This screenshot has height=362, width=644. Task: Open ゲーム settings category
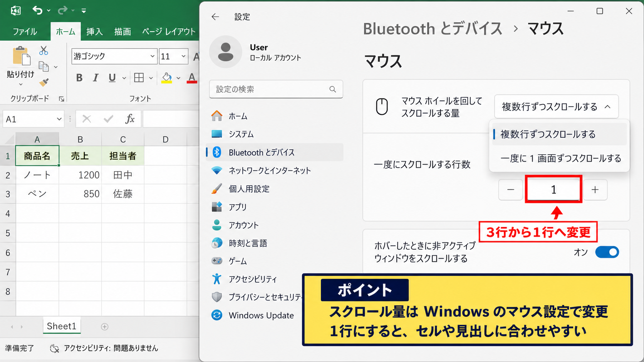[275, 261]
